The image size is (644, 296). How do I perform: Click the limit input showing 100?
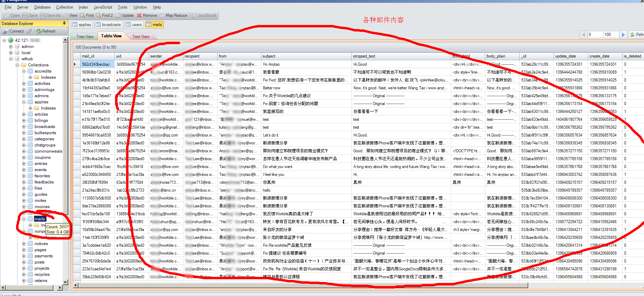click(x=611, y=35)
